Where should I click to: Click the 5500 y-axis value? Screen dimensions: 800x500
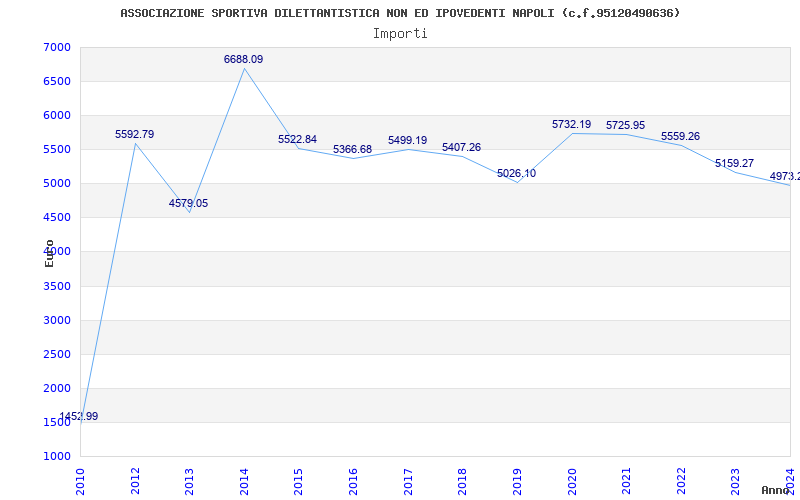pyautogui.click(x=57, y=149)
